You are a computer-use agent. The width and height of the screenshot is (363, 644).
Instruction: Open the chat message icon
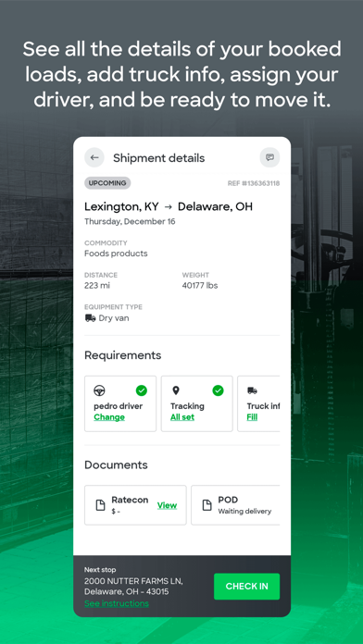269,157
